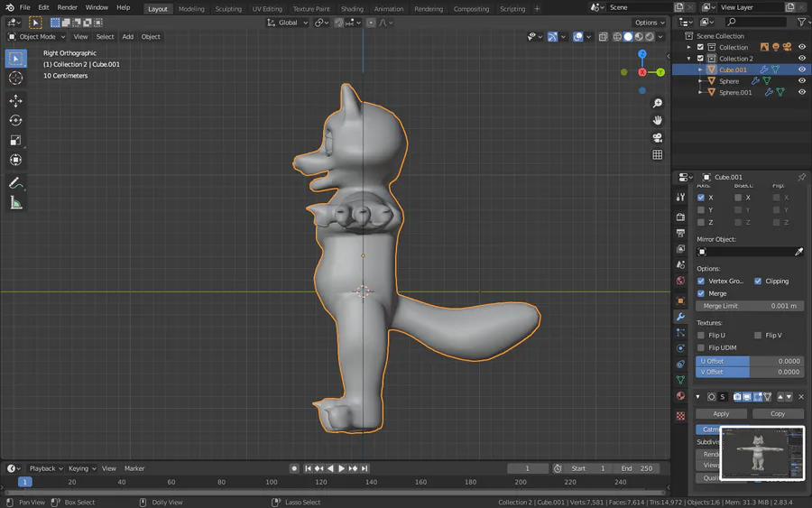Choose the 3D Cursor tool
The width and height of the screenshot is (812, 508).
click(15, 79)
